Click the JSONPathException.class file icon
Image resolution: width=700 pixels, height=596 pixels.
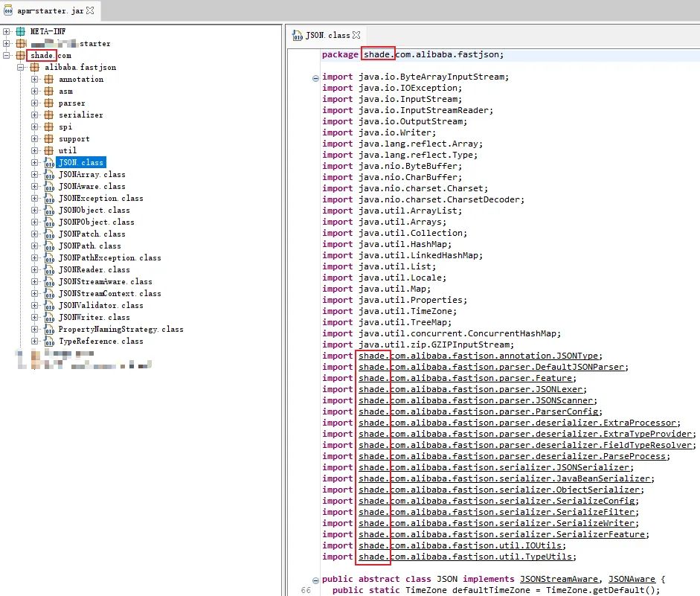tap(49, 257)
